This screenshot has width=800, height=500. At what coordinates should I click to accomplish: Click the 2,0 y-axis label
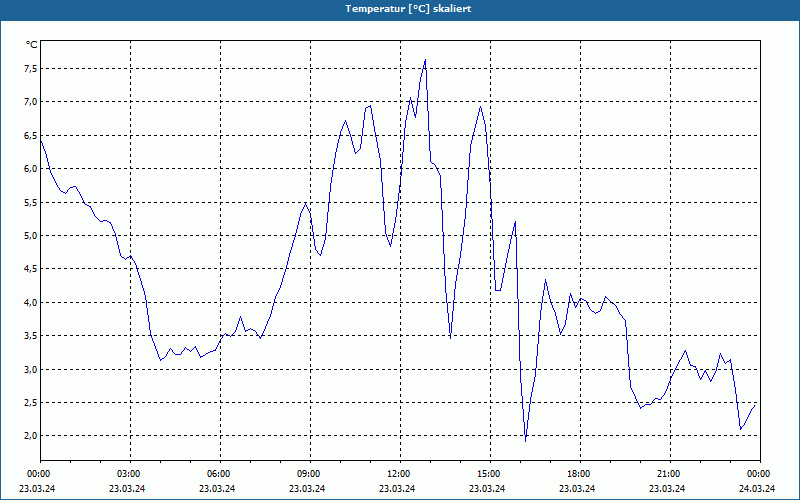(x=30, y=435)
